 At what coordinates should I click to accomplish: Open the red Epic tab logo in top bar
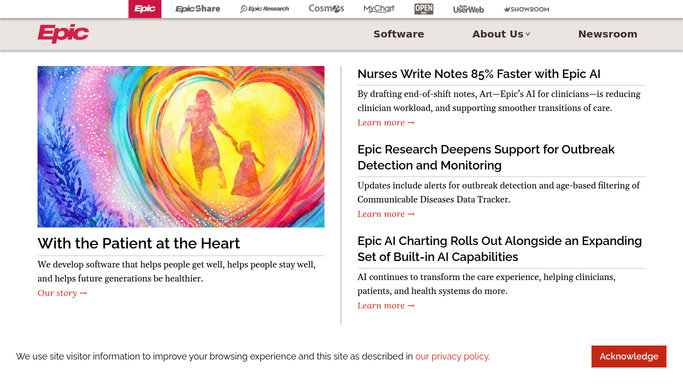(145, 9)
